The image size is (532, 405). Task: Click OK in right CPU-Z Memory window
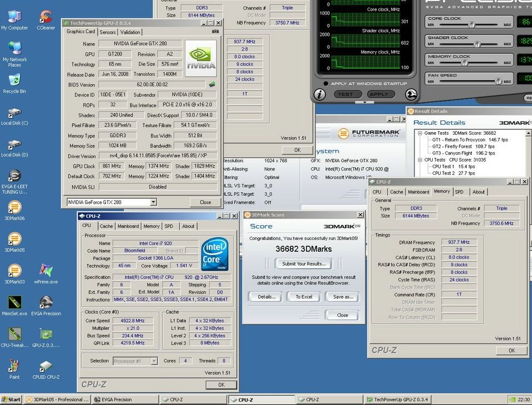tap(511, 350)
